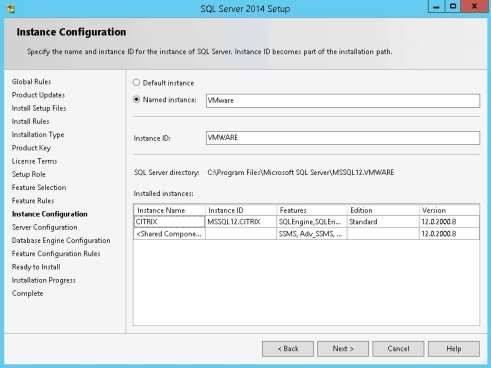Click Global Rules step in sidebar
Viewport: 491px width, 368px height.
(x=31, y=82)
